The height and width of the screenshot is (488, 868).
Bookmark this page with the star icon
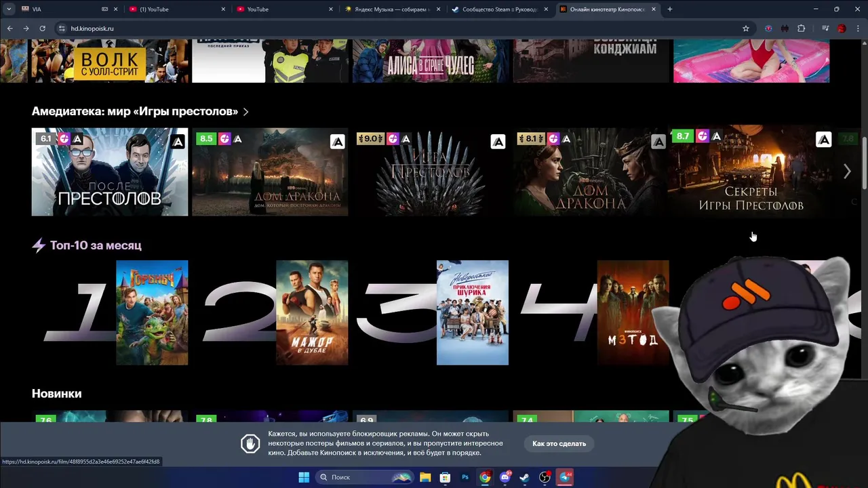pos(746,28)
